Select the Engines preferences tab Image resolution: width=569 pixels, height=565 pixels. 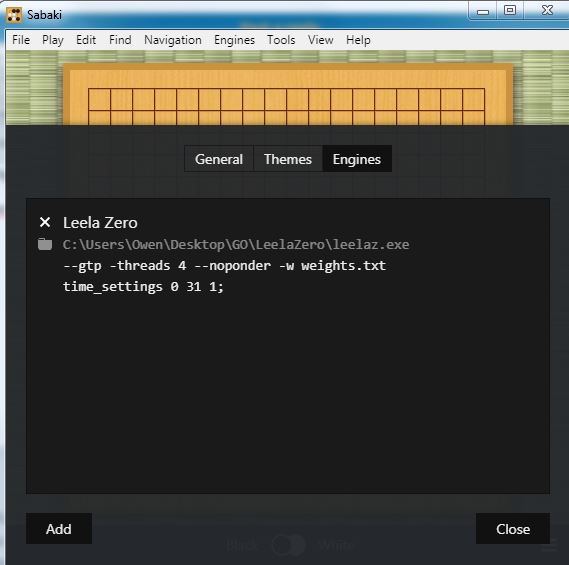click(357, 159)
